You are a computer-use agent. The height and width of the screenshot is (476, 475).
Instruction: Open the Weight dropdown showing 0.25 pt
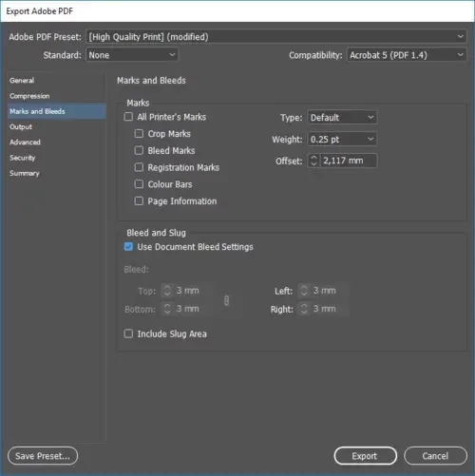[342, 140]
